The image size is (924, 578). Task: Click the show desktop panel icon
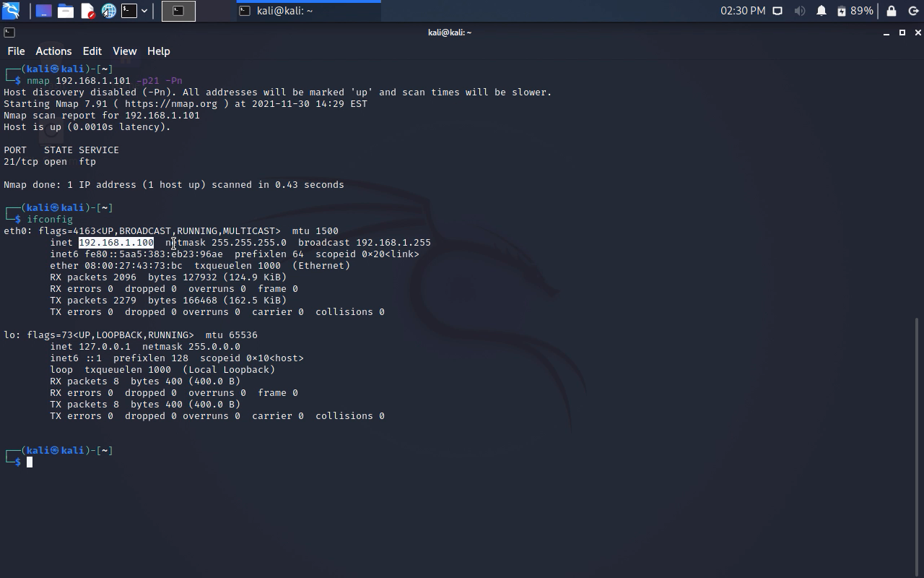44,11
